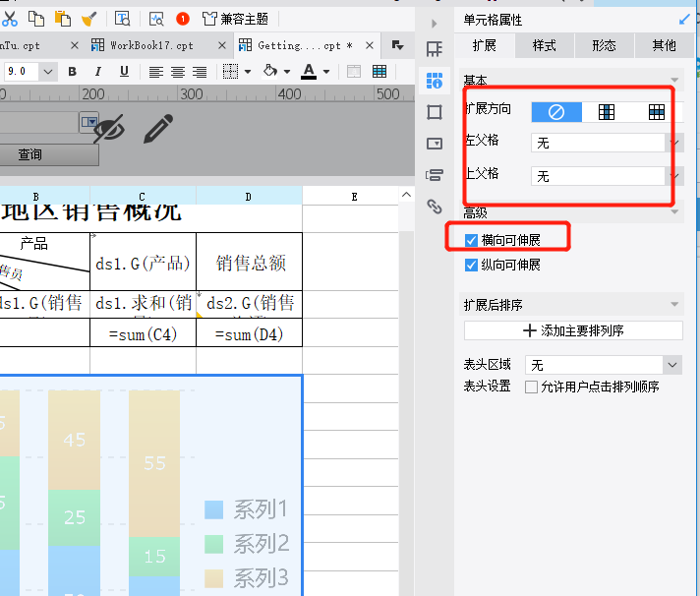Select no expansion direction
The height and width of the screenshot is (596, 700).
tap(556, 111)
